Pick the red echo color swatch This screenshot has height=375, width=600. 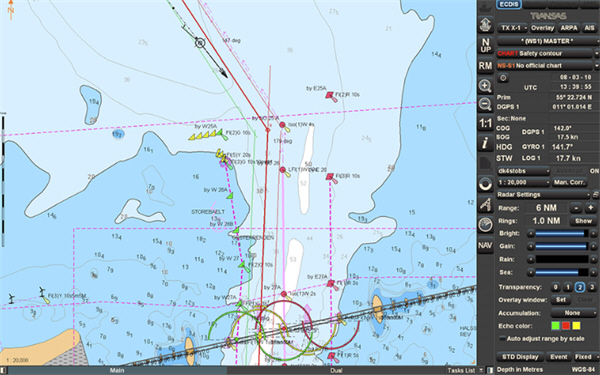click(x=566, y=326)
